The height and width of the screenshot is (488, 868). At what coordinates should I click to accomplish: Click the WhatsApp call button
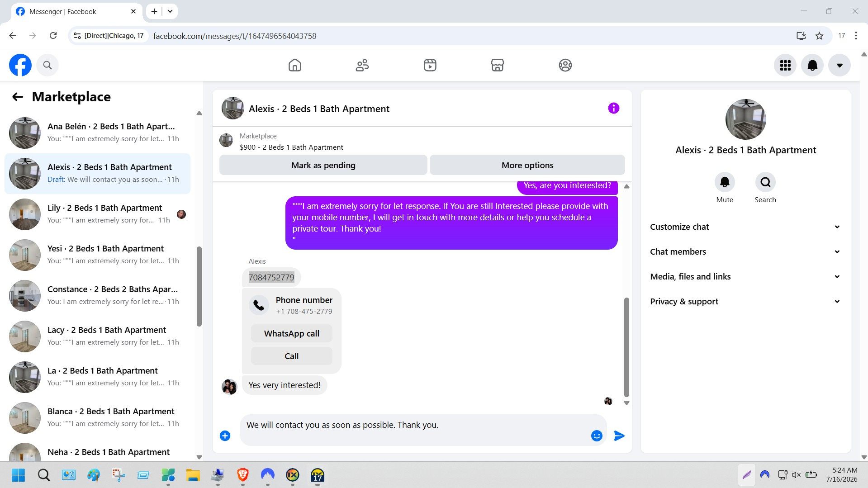292,334
